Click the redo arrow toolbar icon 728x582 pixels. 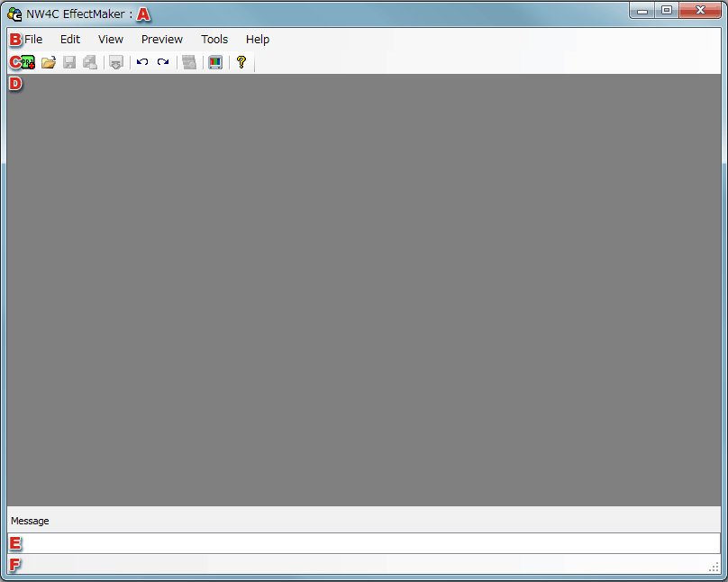[x=163, y=62]
